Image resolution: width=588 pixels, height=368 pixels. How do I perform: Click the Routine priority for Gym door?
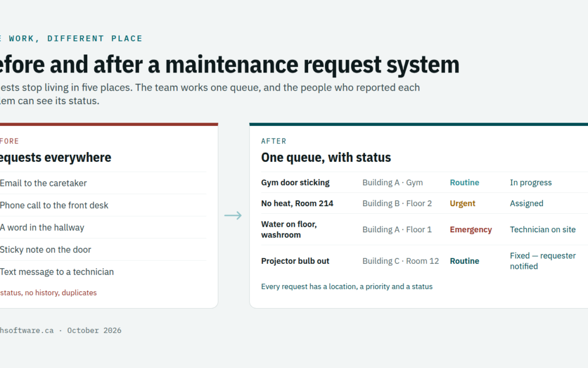pyautogui.click(x=464, y=183)
